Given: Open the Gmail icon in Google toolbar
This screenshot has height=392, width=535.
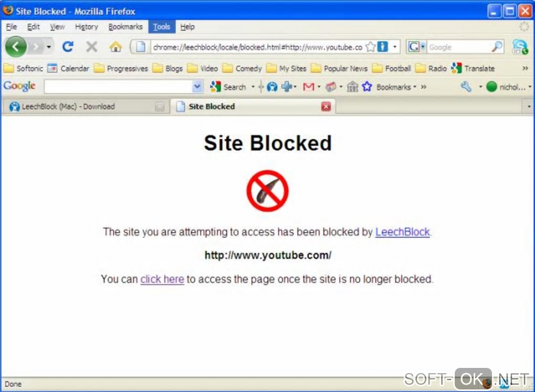Looking at the screenshot, I should coord(308,88).
